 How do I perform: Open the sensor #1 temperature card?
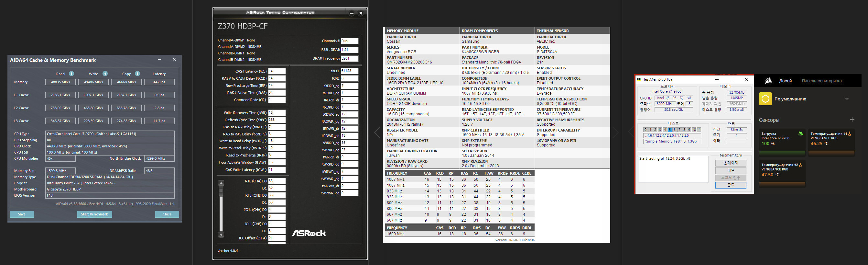831,142
